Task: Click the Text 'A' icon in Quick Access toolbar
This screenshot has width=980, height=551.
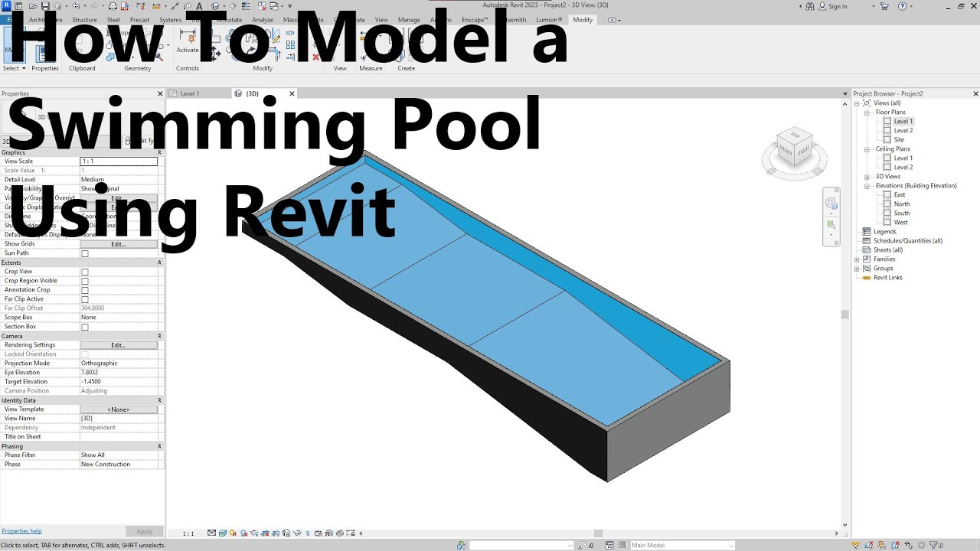Action: click(x=199, y=6)
